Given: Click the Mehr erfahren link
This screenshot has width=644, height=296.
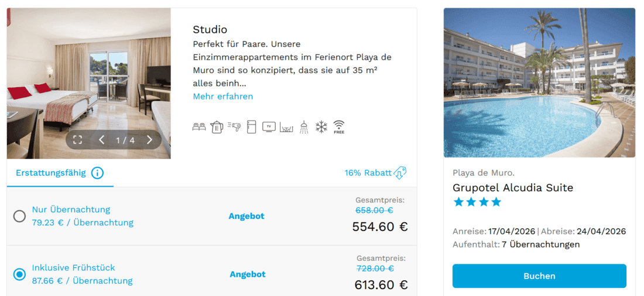Looking at the screenshot, I should pos(223,97).
